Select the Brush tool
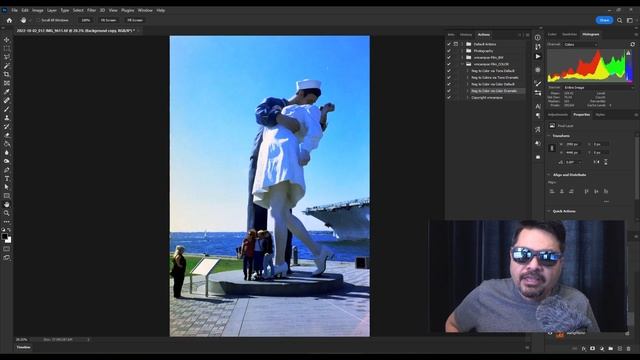 7,109
